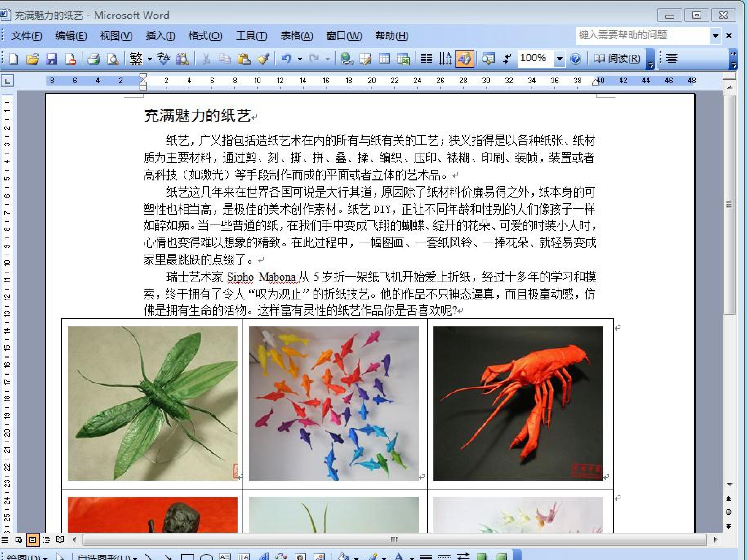This screenshot has width=747, height=560.
Task: Open the Tables and Borders toolbar
Action: 365,59
